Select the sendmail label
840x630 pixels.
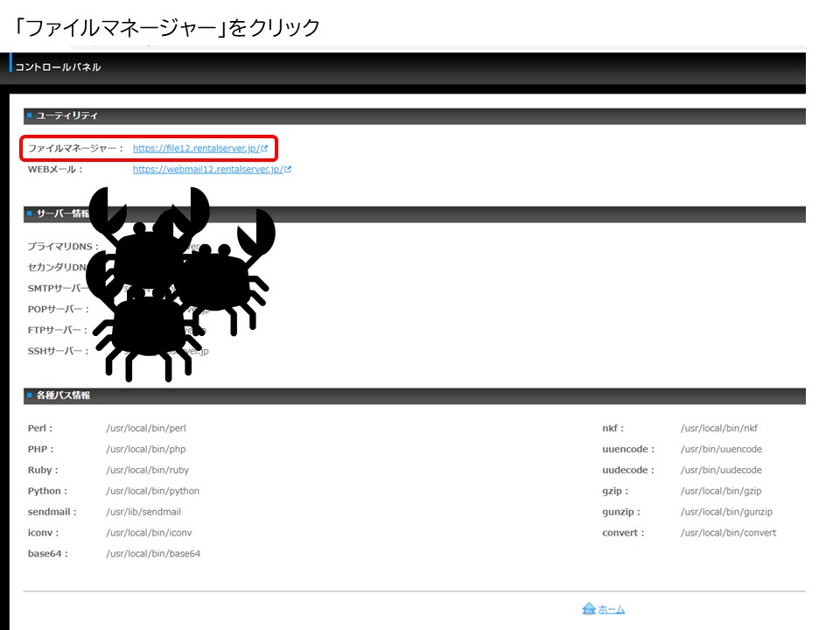click(x=52, y=512)
